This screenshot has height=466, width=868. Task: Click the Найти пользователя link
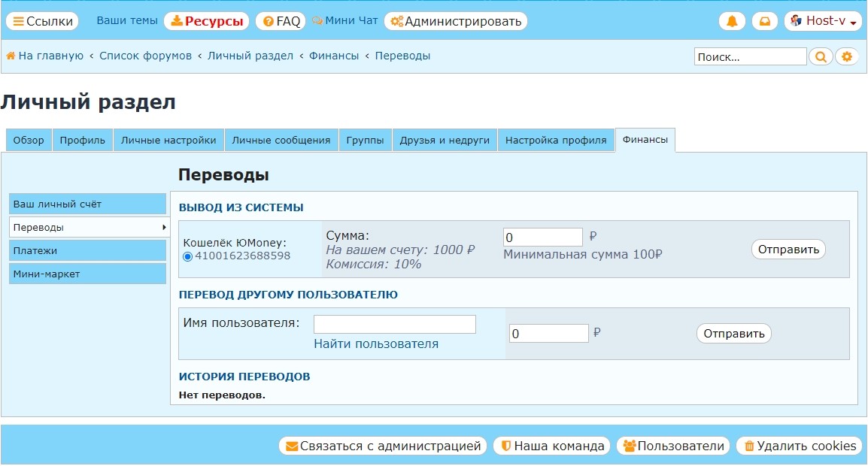point(375,343)
